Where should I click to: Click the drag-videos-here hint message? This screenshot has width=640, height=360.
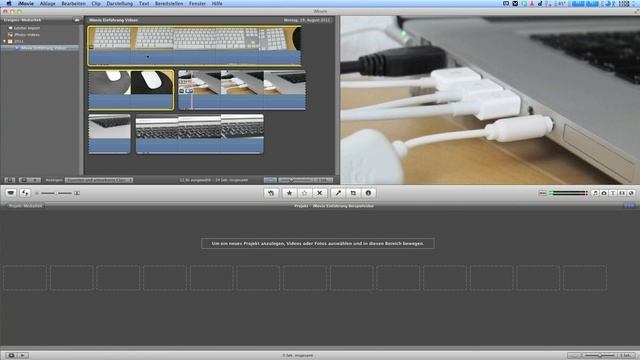[x=318, y=243]
